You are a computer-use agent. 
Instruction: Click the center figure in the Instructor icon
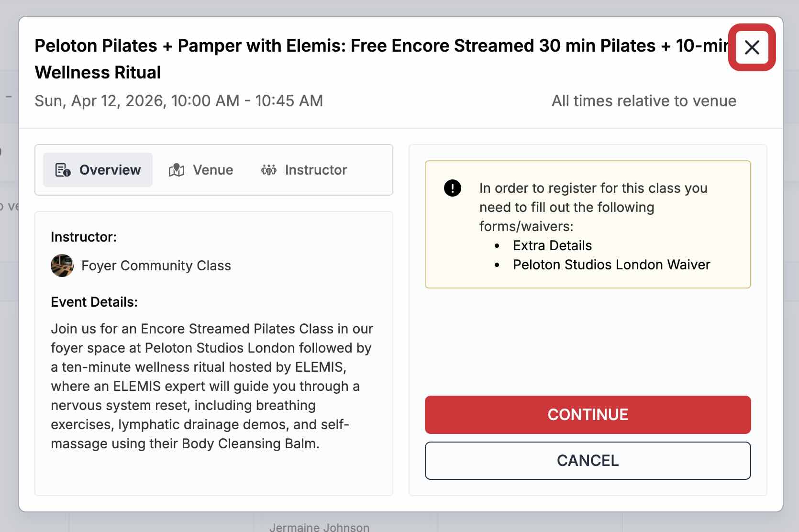point(269,170)
